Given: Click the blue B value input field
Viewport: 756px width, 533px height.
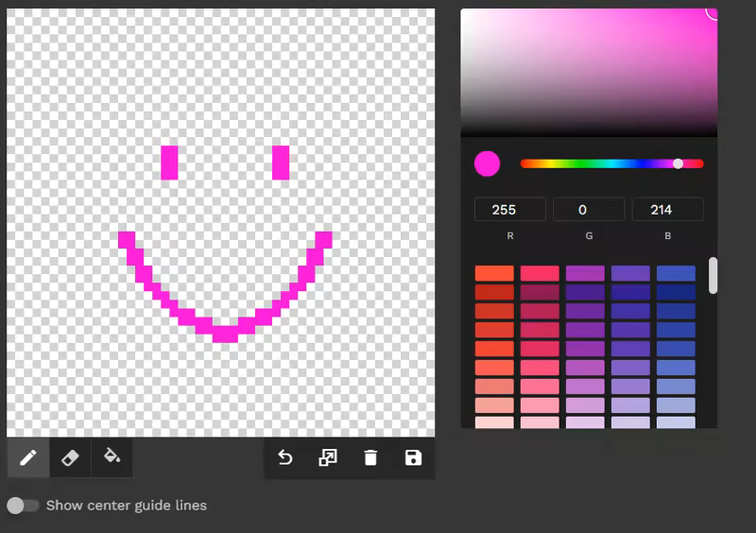Looking at the screenshot, I should [x=667, y=210].
